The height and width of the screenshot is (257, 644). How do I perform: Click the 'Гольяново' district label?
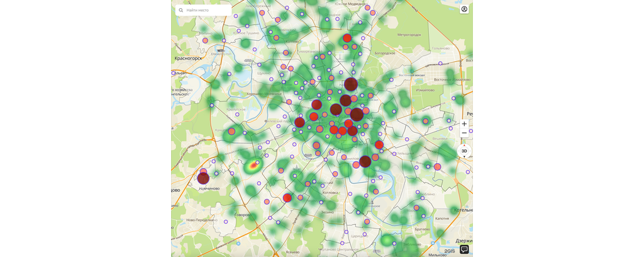[441, 48]
